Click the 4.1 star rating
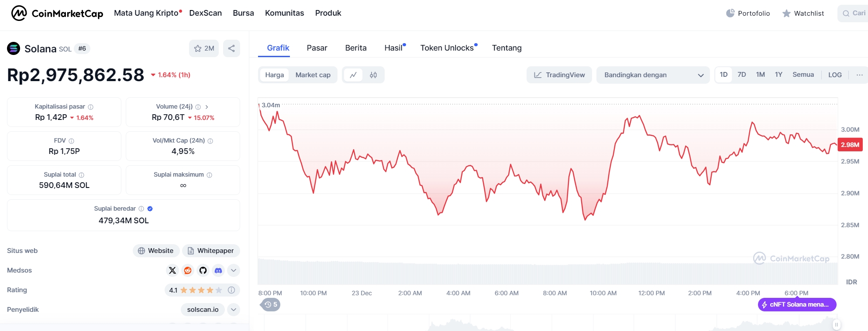The width and height of the screenshot is (868, 331). (x=195, y=290)
